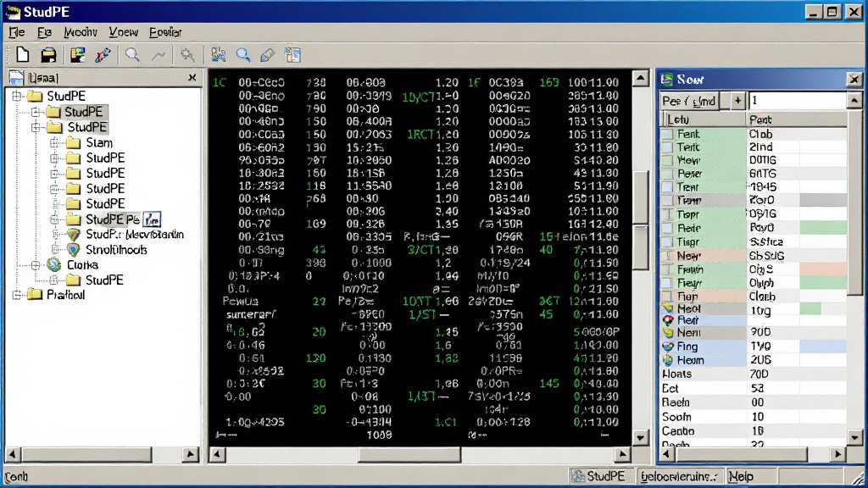868x488 pixels.
Task: Expand the Prafbol folder node
Action: pyautogui.click(x=17, y=295)
